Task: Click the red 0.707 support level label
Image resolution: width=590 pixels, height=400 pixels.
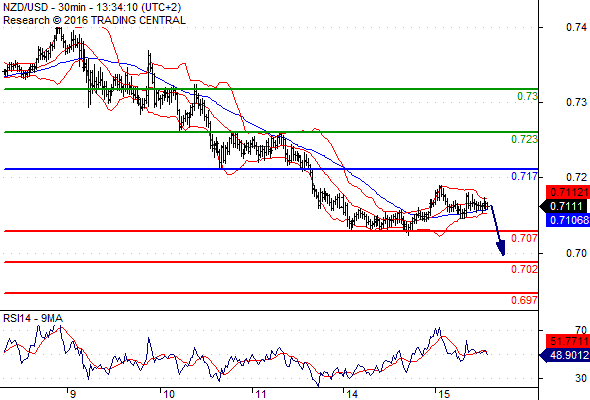Action: (x=524, y=238)
